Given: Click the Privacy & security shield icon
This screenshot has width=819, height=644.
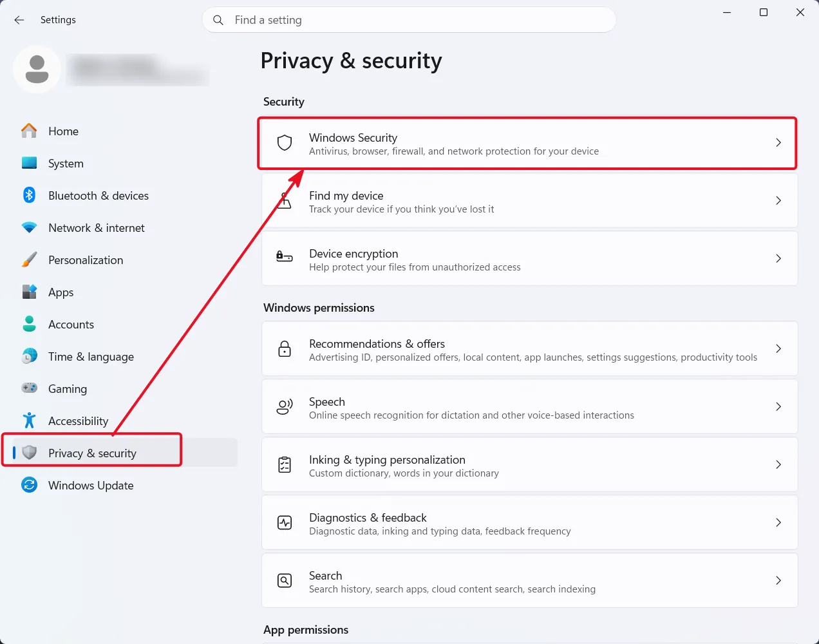Looking at the screenshot, I should pyautogui.click(x=29, y=453).
